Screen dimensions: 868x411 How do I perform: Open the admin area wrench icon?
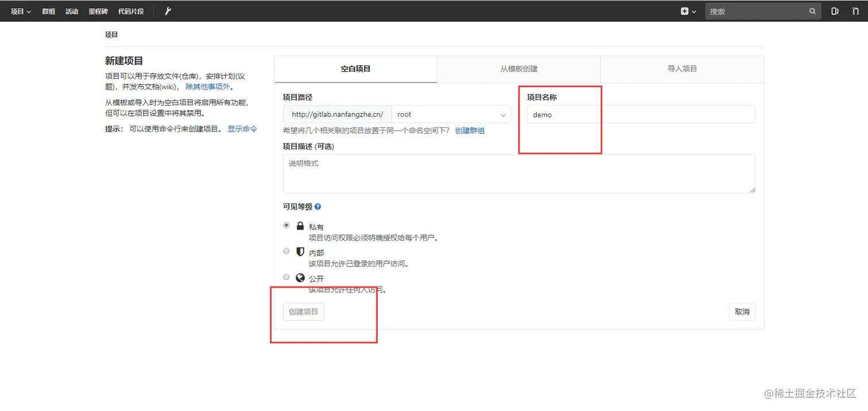pyautogui.click(x=168, y=11)
